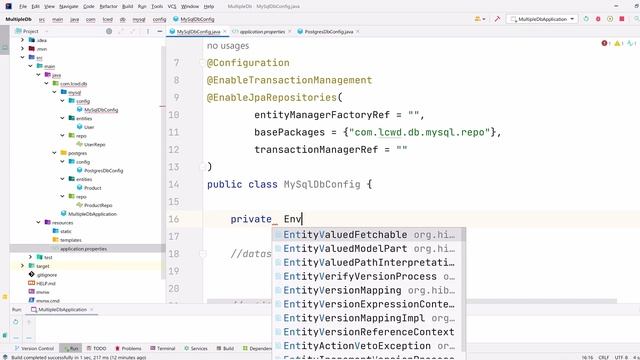The height and width of the screenshot is (360, 640).
Task: Hide the Project tool window
Action: click(160, 31)
